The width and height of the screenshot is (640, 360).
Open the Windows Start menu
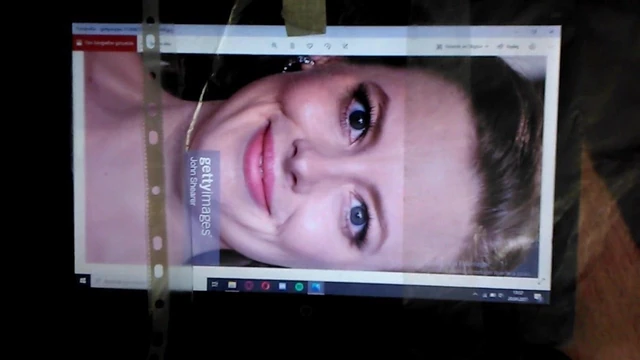point(83,280)
